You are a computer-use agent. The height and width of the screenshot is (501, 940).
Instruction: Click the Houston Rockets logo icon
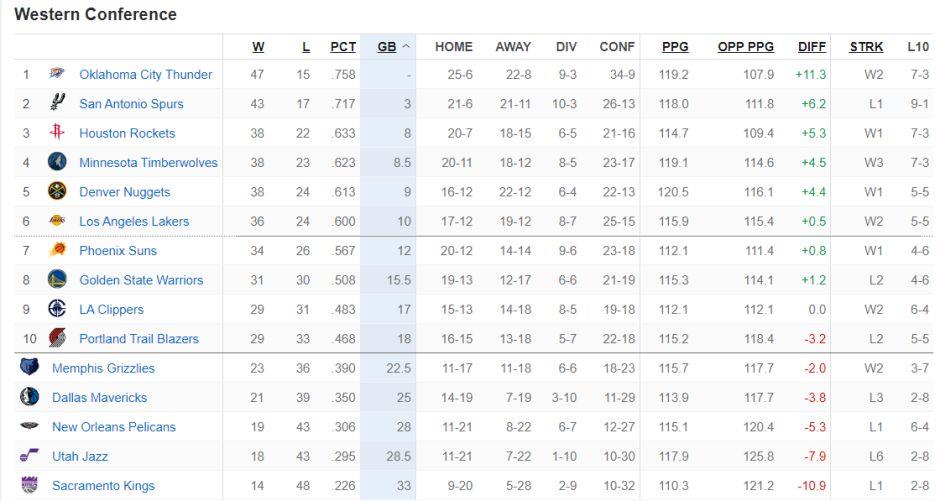click(57, 132)
